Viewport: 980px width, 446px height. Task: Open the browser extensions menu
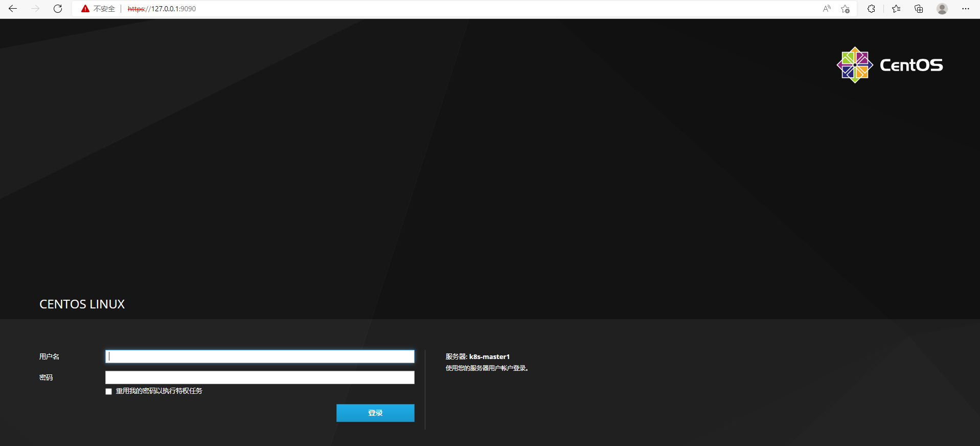pos(872,9)
